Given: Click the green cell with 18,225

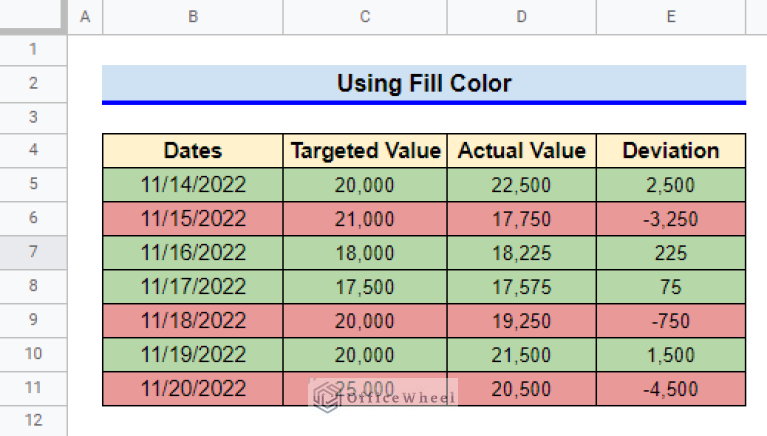Looking at the screenshot, I should click(x=521, y=253).
